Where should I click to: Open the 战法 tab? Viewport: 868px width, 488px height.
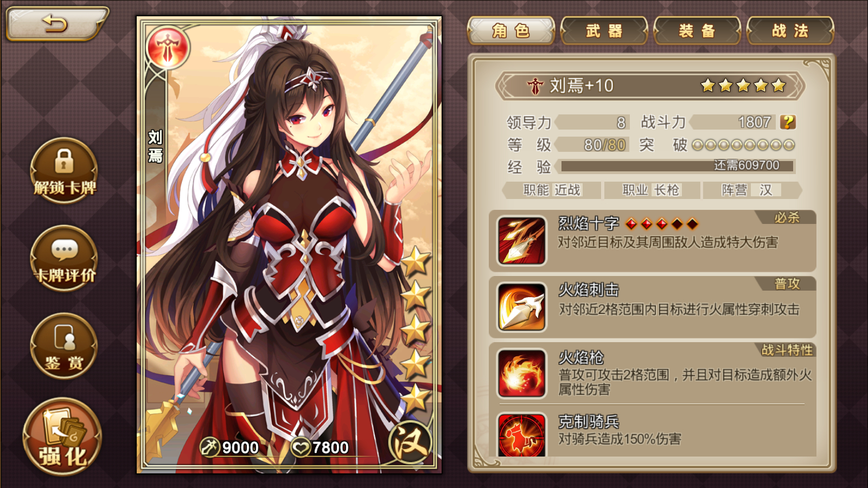tap(790, 30)
